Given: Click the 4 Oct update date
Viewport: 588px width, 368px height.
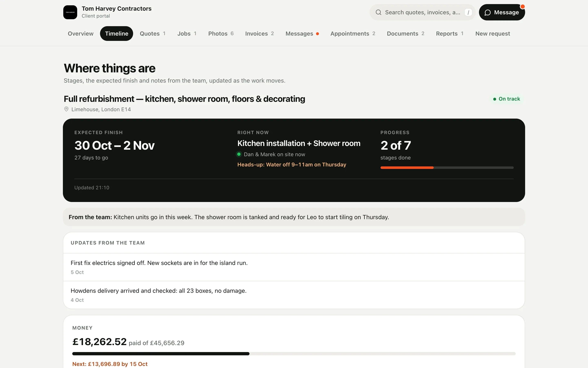Looking at the screenshot, I should 77,300.
